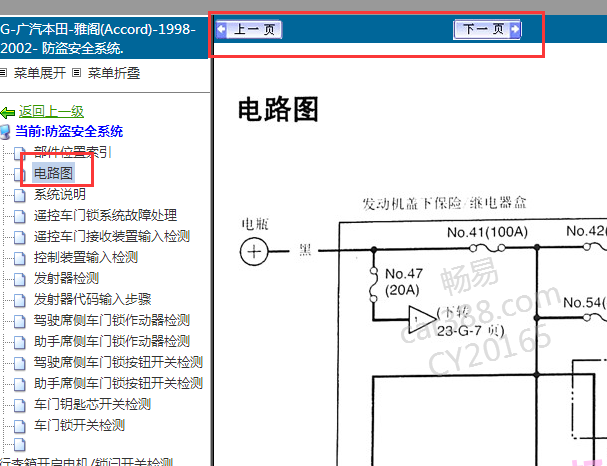Click page icon beside 助手席侧车门锁按钮开关检测
This screenshot has height=466, width=607.
click(x=20, y=384)
